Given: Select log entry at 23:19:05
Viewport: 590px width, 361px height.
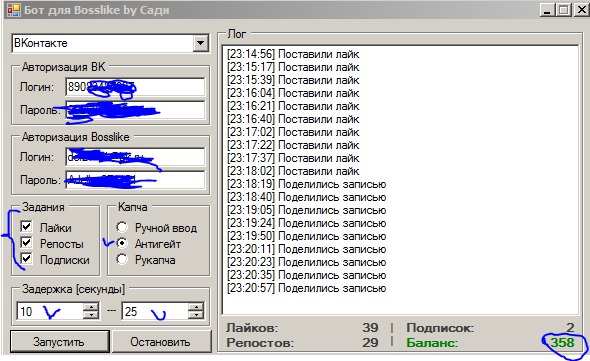Looking at the screenshot, I should point(307,210).
